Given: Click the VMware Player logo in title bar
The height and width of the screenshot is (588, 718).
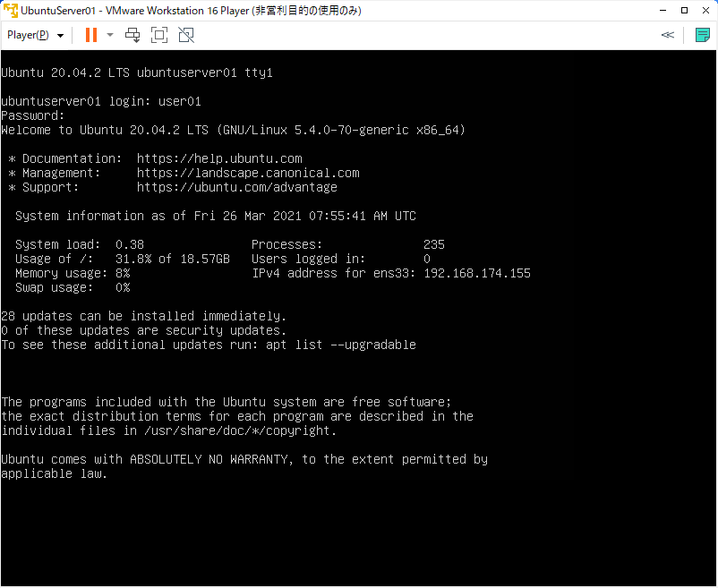Looking at the screenshot, I should (11, 11).
